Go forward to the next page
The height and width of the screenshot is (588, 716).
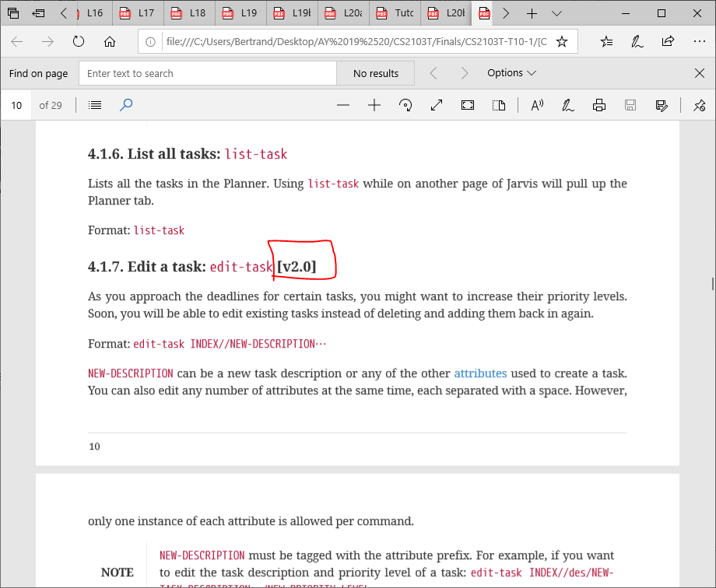47,42
